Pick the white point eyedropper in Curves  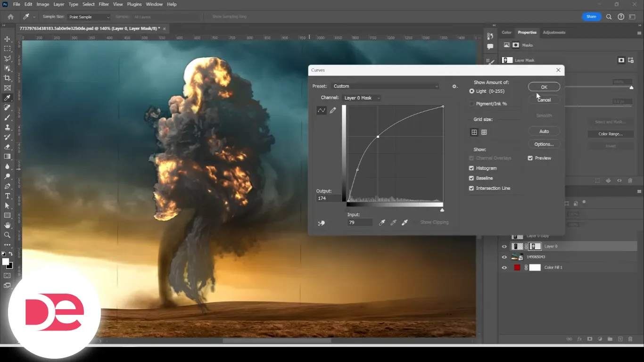click(405, 222)
